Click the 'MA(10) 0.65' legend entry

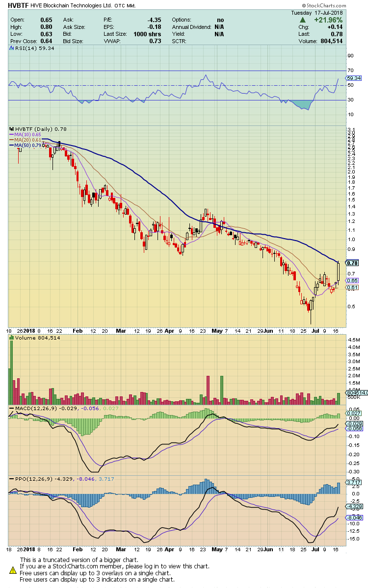(27, 134)
